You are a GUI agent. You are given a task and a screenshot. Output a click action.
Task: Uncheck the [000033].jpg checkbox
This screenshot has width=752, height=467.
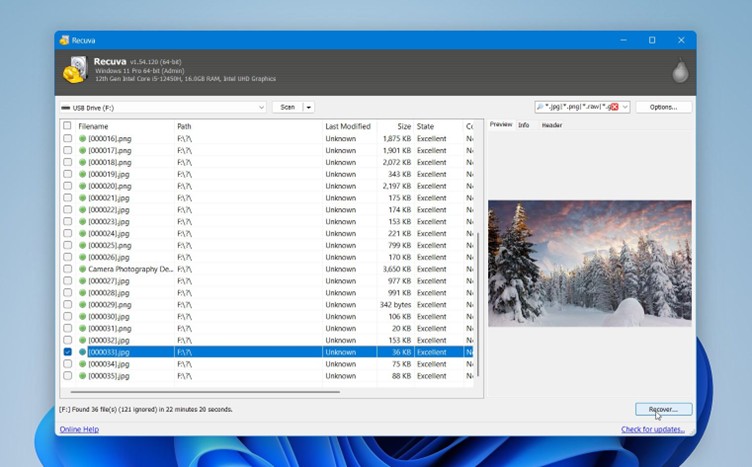click(67, 352)
